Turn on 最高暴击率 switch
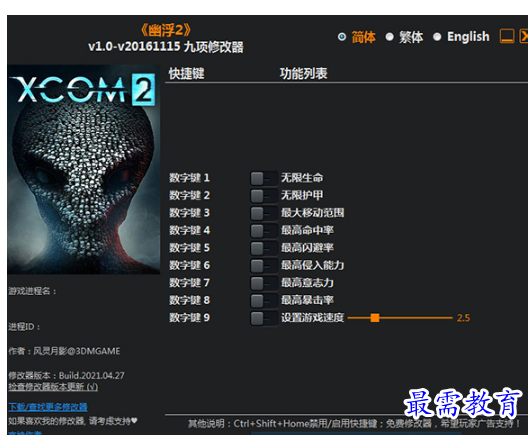 coord(264,301)
